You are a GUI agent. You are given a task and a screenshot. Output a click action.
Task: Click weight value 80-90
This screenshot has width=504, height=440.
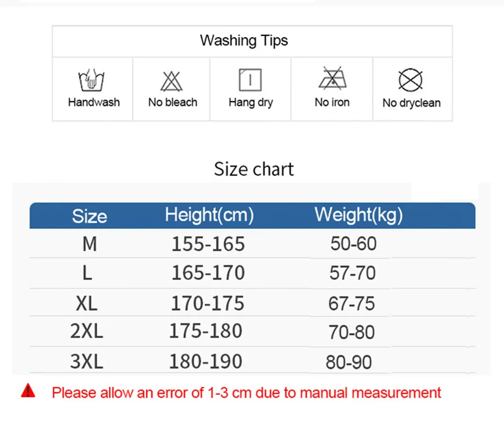coord(348,362)
